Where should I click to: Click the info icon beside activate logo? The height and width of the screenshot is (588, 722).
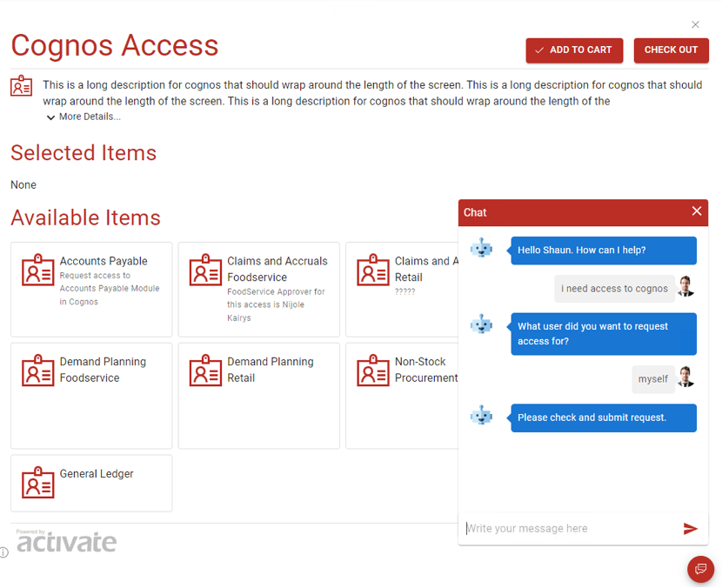pos(3,552)
